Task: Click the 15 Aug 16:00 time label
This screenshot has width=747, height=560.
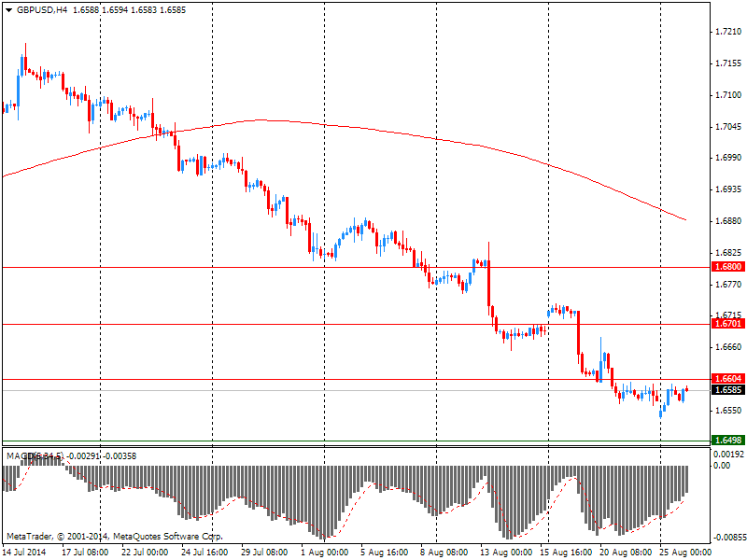Action: [x=564, y=553]
